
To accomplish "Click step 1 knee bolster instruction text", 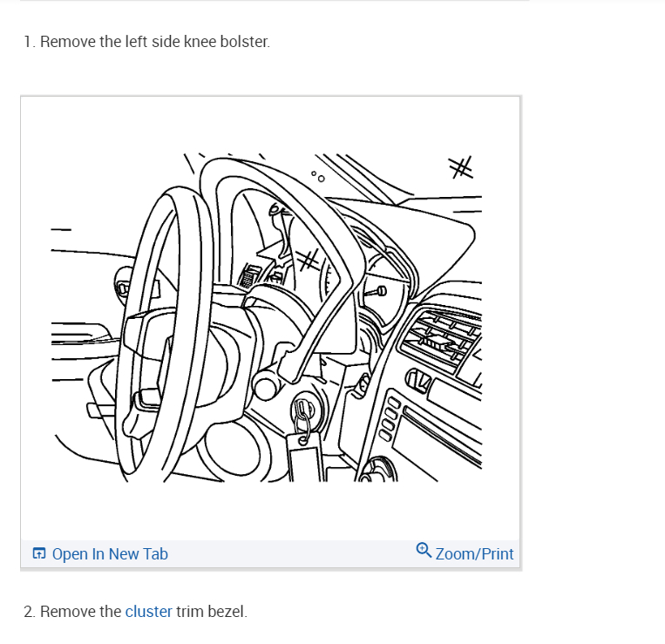I will (x=146, y=42).
